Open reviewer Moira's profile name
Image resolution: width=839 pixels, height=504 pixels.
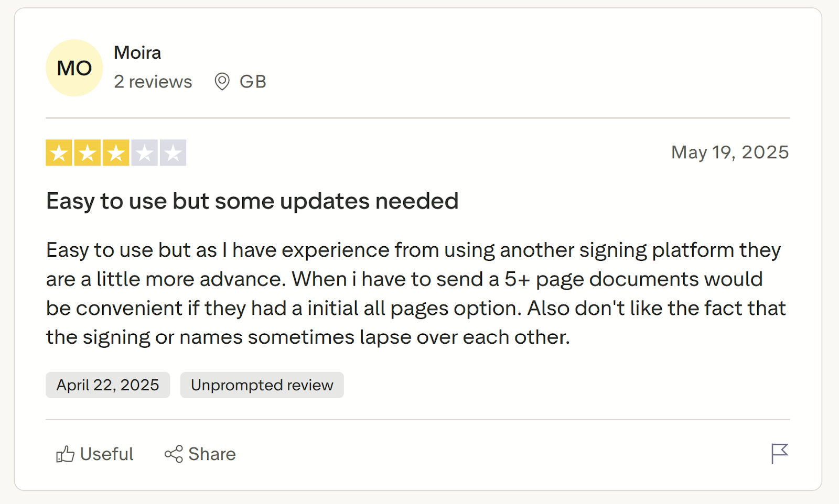point(137,52)
